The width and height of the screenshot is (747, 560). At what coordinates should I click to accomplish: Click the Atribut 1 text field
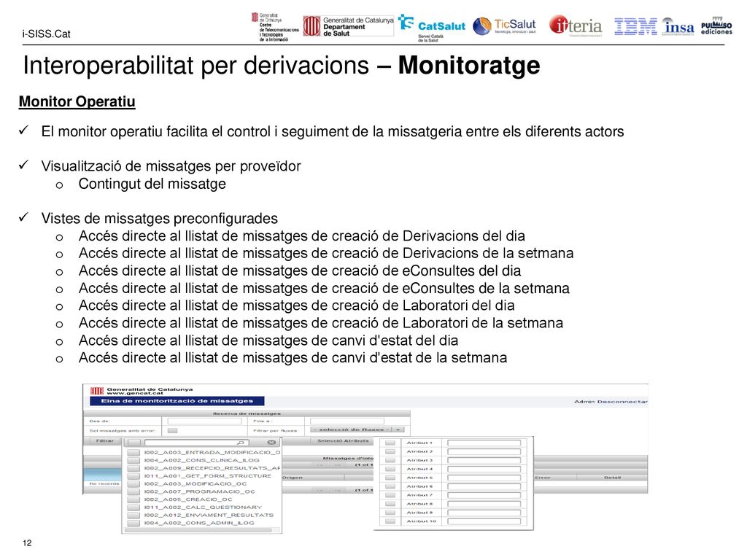(x=484, y=443)
